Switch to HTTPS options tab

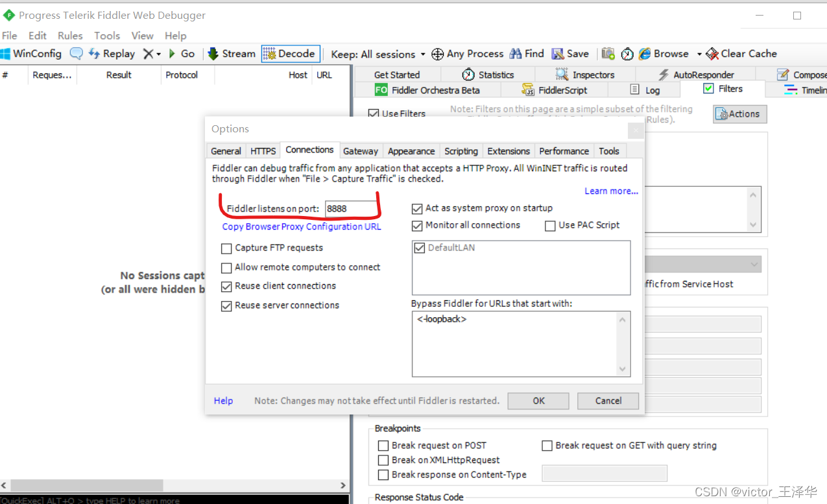click(263, 151)
